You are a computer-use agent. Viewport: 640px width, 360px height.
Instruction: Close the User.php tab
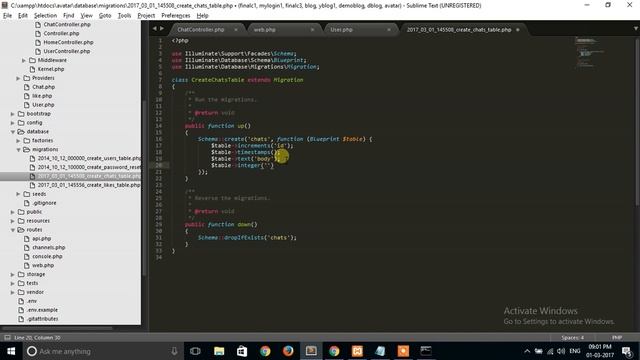389,30
